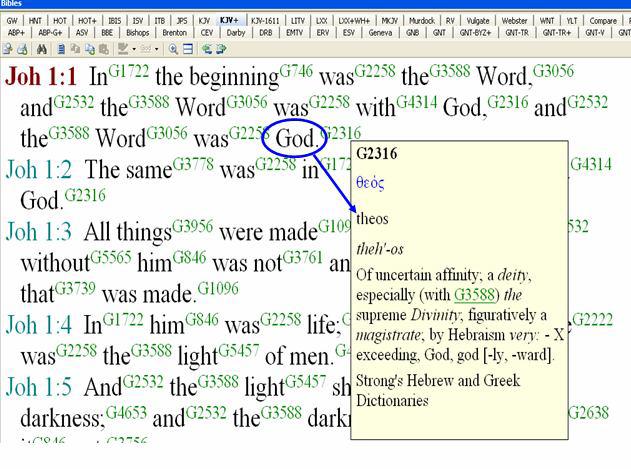Click the highlighter marker icon
The image size is (631, 469).
coord(123,49)
